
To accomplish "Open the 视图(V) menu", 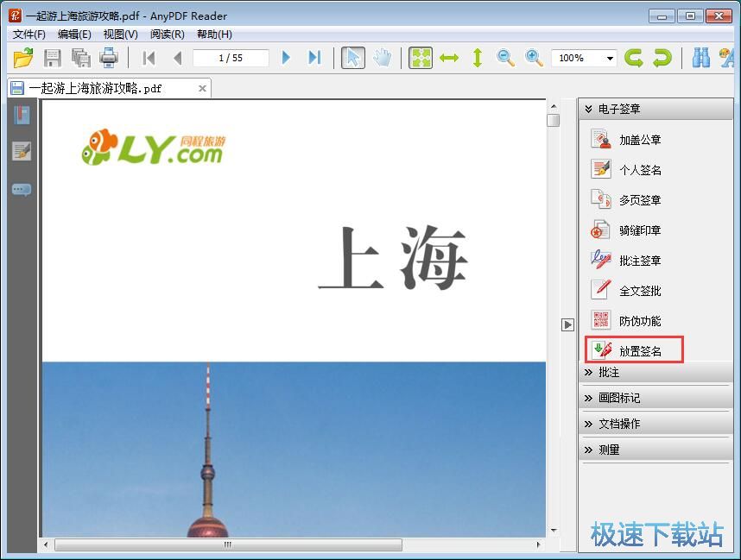I will tap(119, 35).
